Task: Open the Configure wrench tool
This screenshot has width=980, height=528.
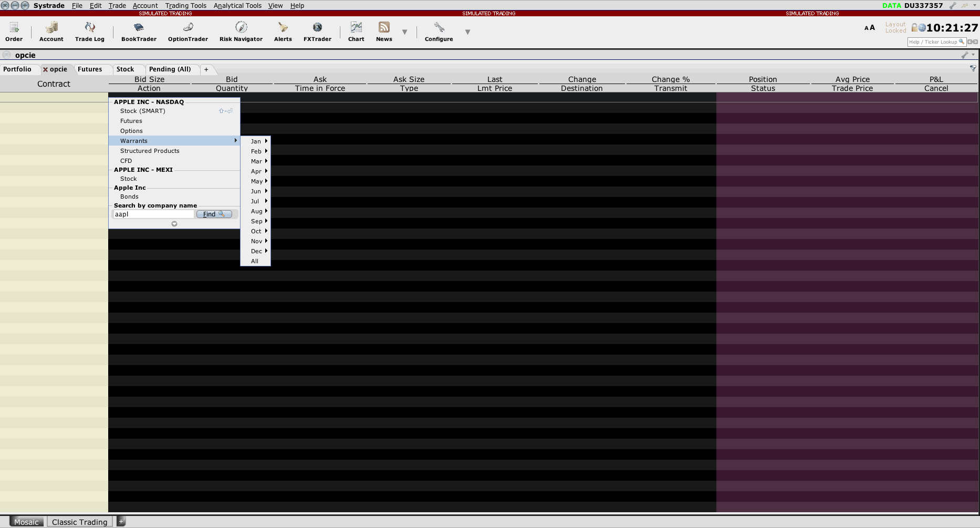Action: pyautogui.click(x=439, y=32)
